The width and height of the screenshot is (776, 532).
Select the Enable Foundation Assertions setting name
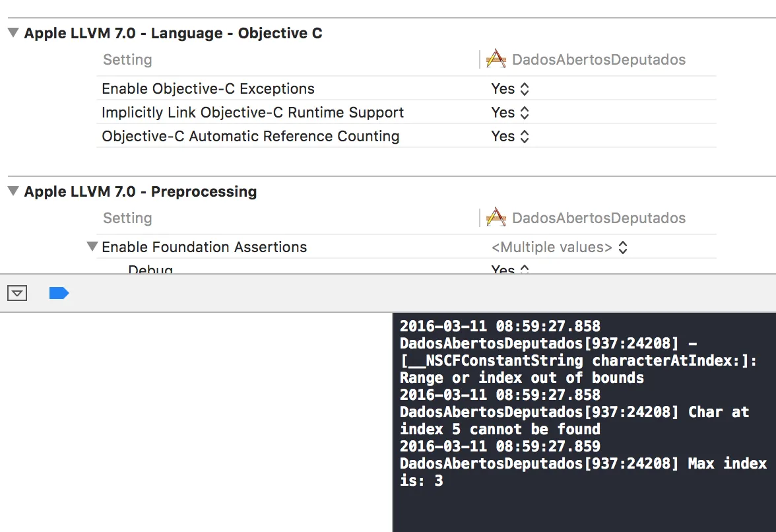205,248
